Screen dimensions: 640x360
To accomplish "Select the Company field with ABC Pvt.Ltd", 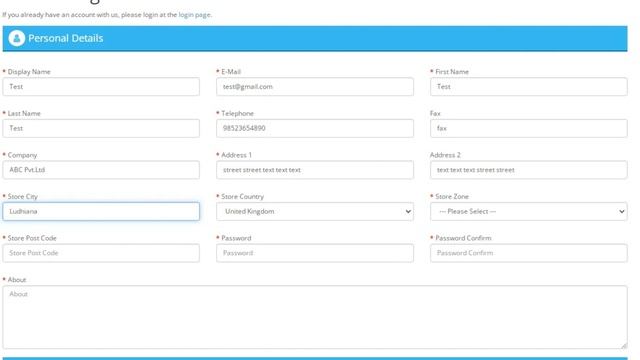I will click(x=101, y=170).
